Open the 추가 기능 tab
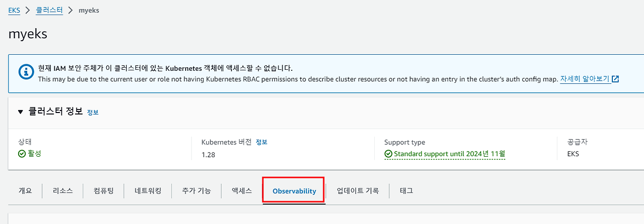The width and height of the screenshot is (644, 224). 197,191
